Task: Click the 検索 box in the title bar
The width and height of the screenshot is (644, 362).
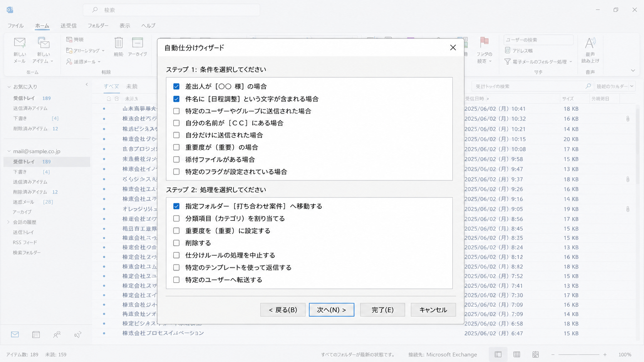Action: (171, 10)
